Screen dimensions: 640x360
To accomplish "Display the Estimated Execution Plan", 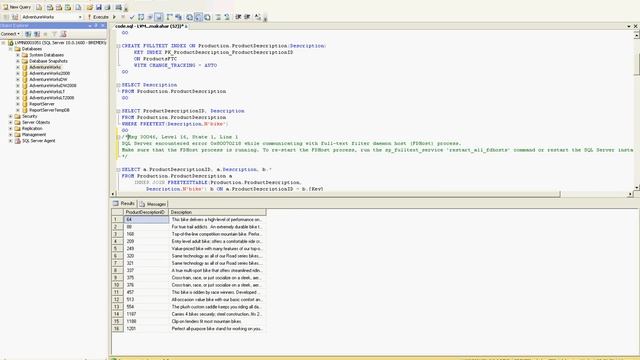I will [141, 17].
